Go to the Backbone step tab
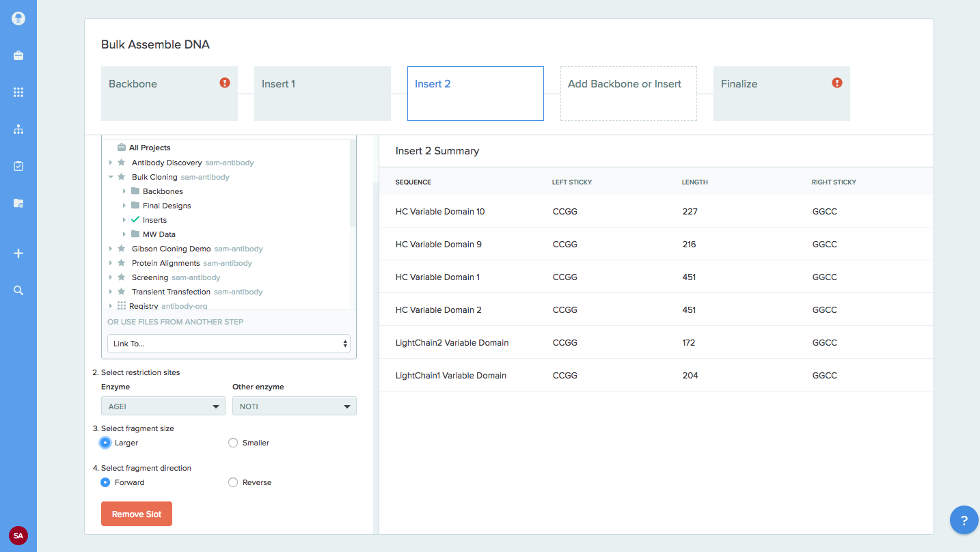The height and width of the screenshot is (552, 980). tap(169, 94)
